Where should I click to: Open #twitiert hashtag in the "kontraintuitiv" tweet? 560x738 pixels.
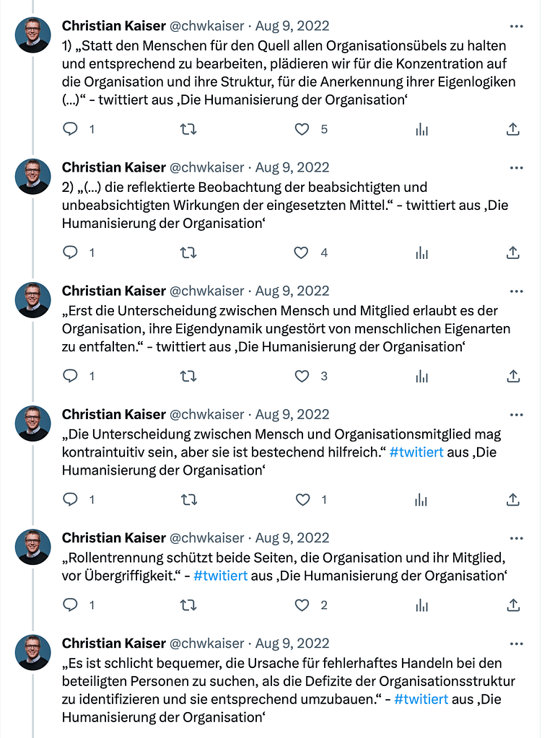(416, 452)
